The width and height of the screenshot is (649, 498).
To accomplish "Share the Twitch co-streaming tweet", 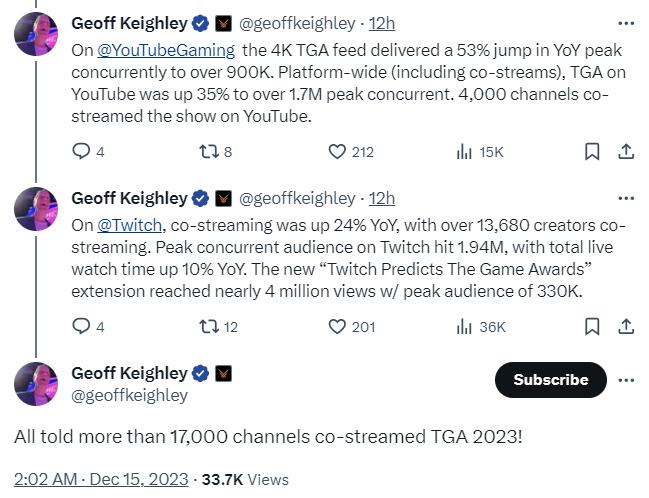I will 626,326.
